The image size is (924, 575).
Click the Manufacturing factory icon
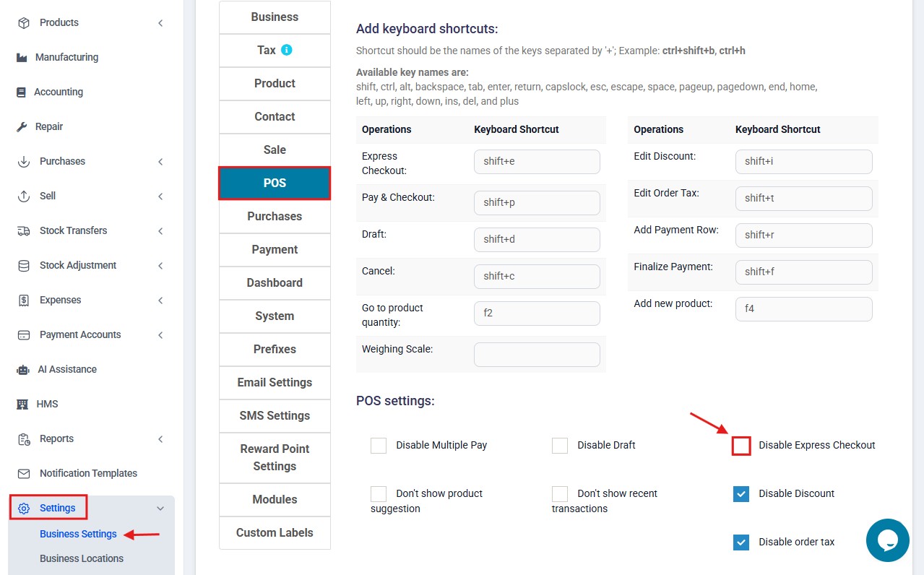pos(22,57)
